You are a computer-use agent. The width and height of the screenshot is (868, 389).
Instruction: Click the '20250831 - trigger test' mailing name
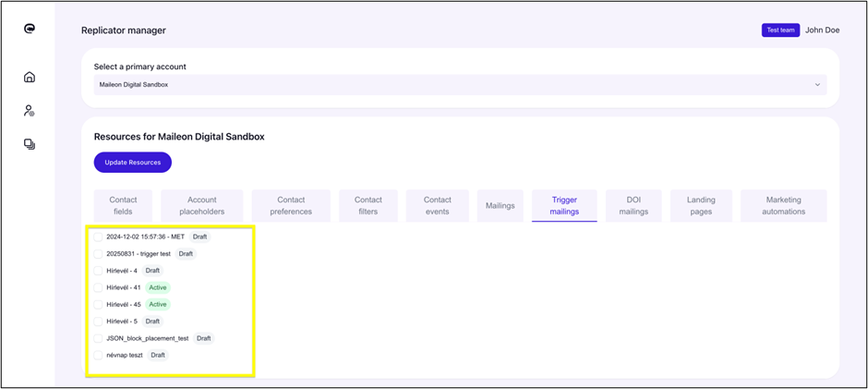[139, 254]
